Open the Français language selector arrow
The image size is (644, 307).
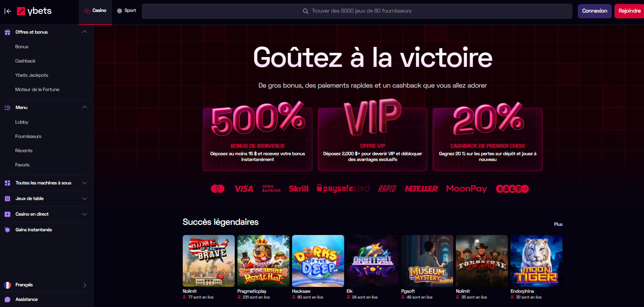85,285
